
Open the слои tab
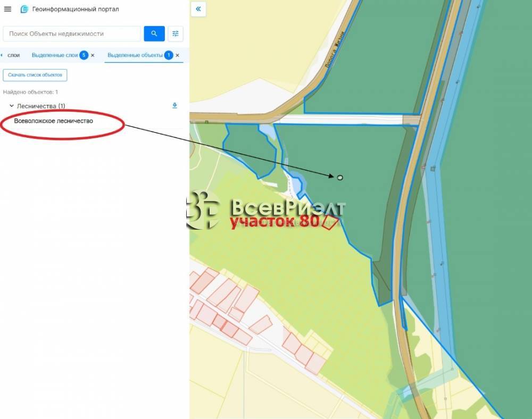[13, 55]
